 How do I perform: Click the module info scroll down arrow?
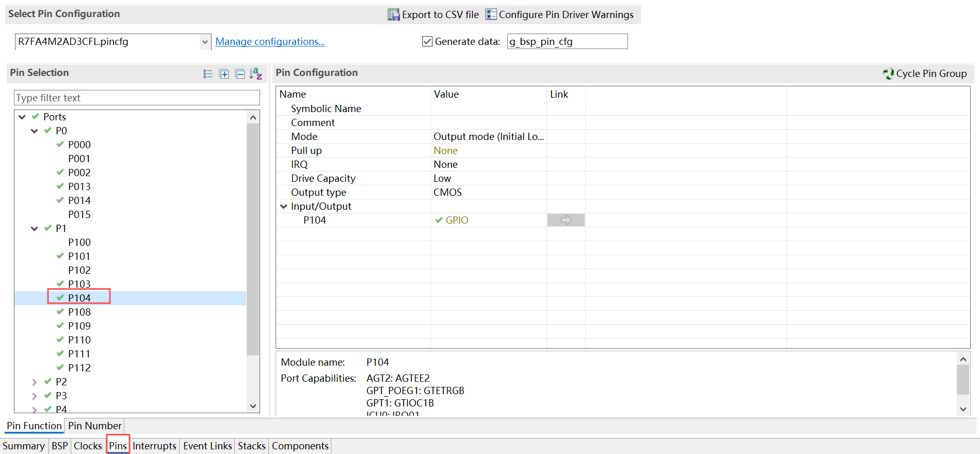[x=963, y=409]
